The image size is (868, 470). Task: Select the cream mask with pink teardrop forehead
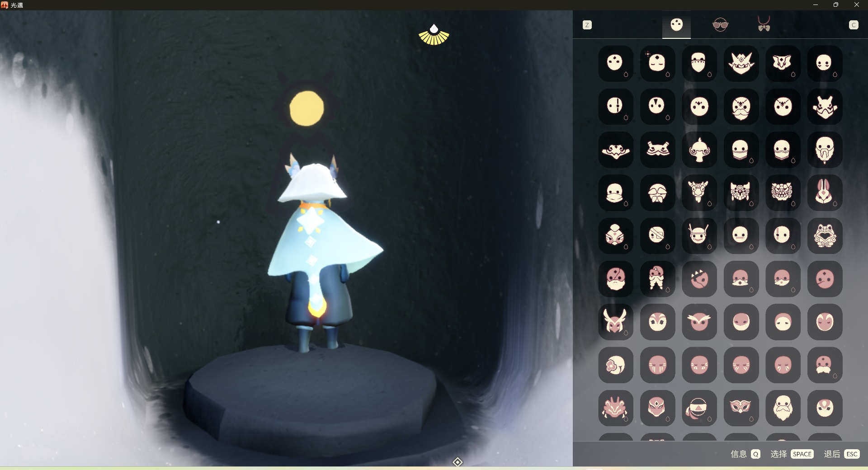[x=825, y=408]
